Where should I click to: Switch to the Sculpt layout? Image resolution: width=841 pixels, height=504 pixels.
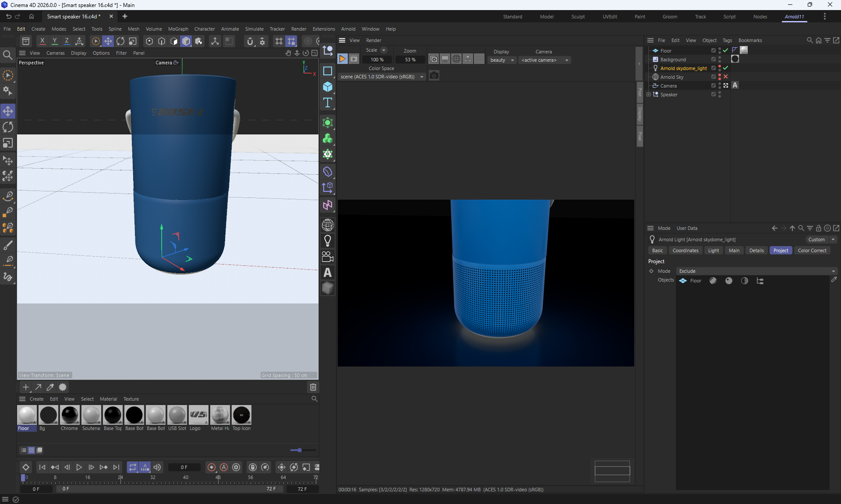[x=578, y=17]
